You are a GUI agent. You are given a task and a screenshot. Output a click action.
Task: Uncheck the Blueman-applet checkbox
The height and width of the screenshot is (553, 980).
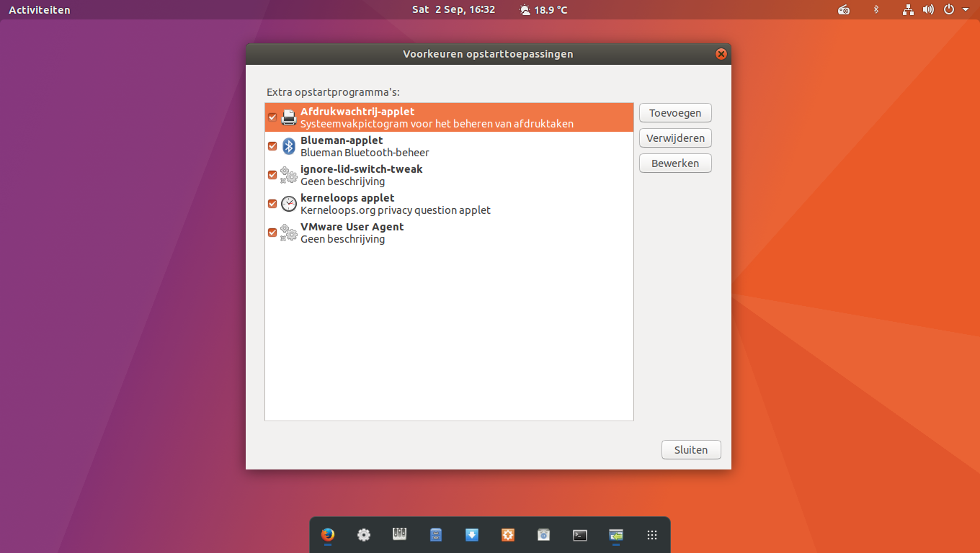click(272, 146)
